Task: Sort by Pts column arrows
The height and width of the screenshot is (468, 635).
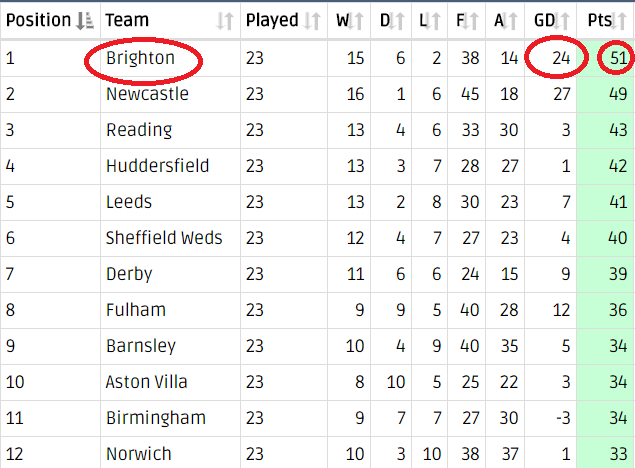Action: coord(620,21)
